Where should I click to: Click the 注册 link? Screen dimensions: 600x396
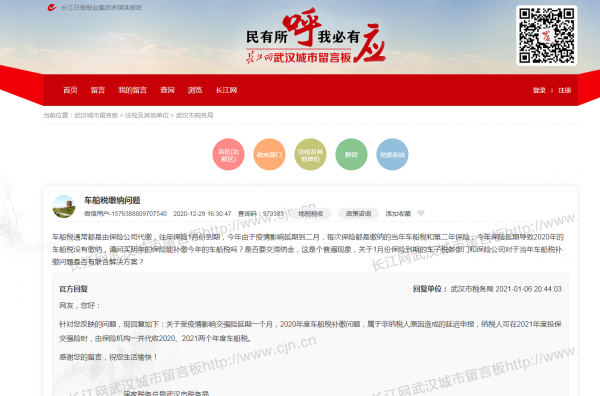click(x=564, y=90)
